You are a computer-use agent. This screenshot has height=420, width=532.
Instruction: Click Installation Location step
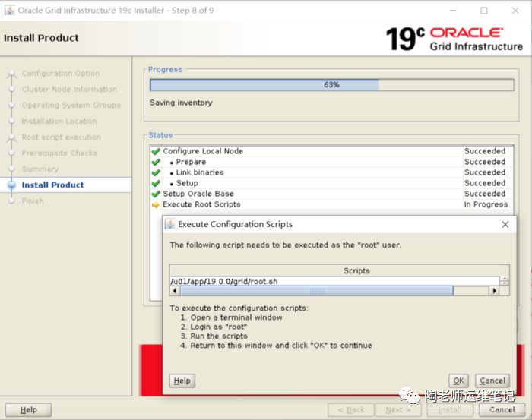59,121
